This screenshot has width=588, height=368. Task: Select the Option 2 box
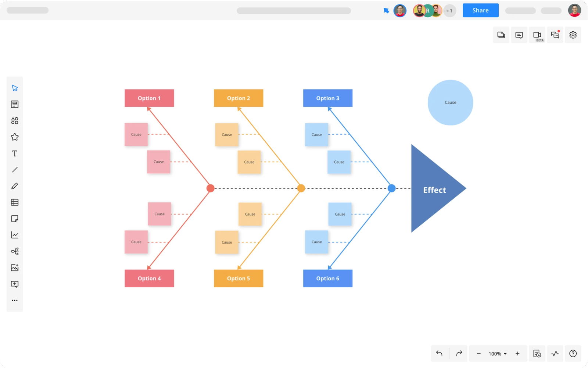tap(239, 98)
